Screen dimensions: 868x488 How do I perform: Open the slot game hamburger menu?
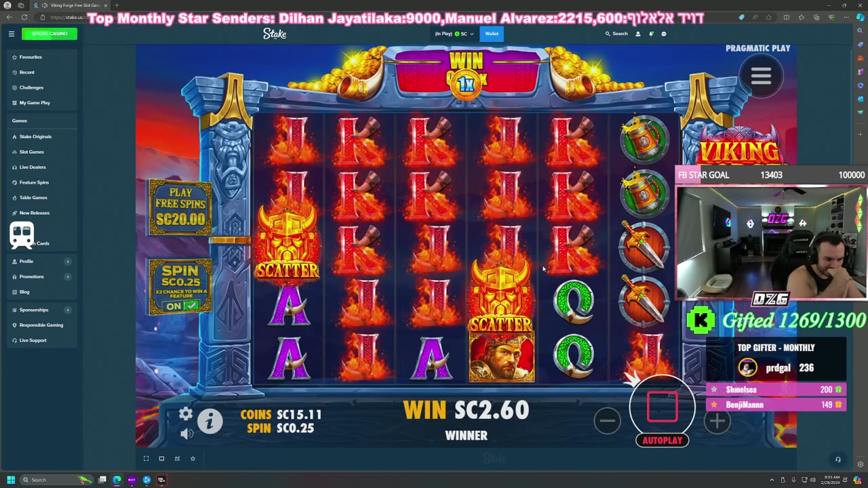761,76
